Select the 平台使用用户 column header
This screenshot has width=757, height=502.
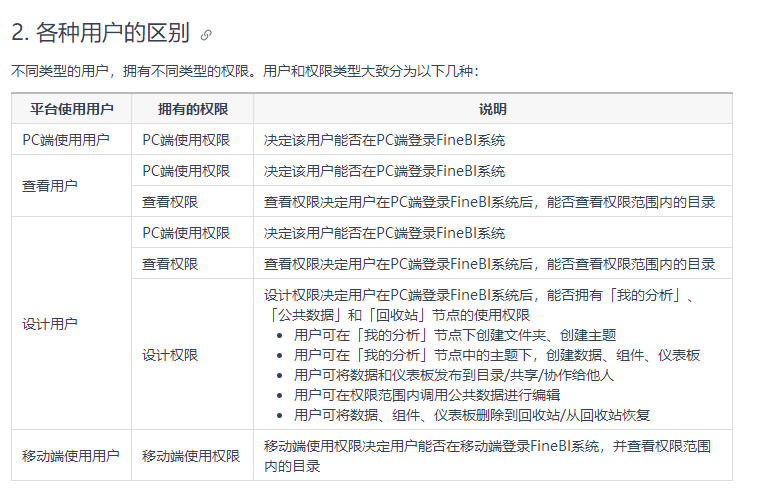click(71, 109)
